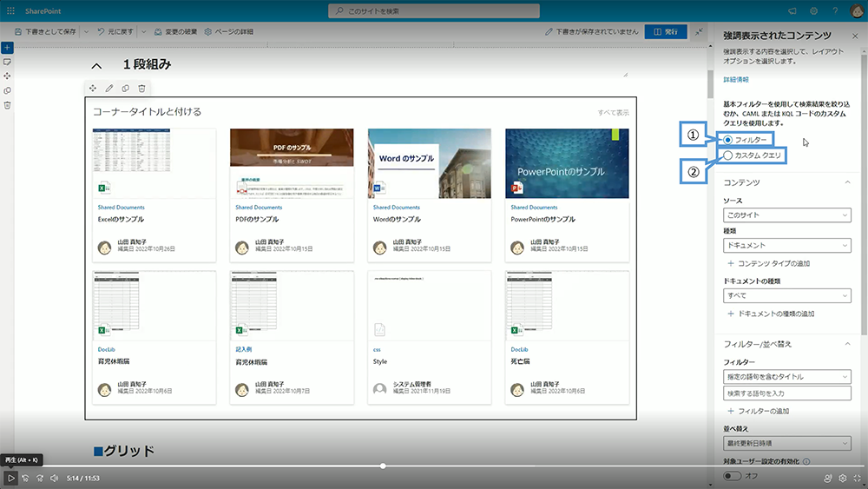Open ページの詳細 page details

click(x=228, y=31)
